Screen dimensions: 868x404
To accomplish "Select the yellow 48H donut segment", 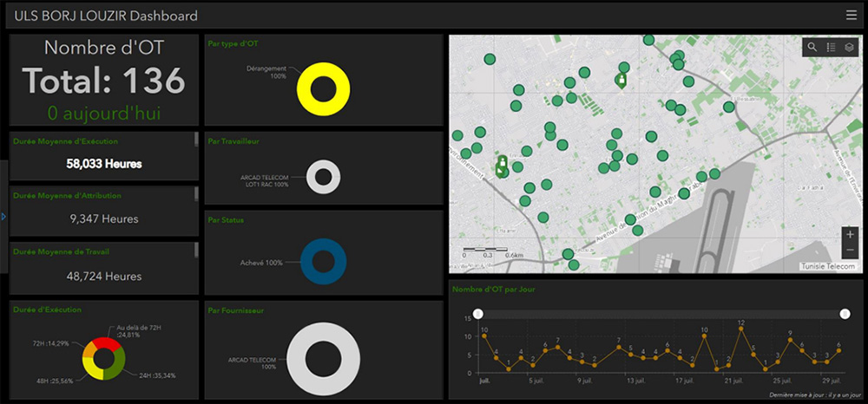I will (92, 369).
